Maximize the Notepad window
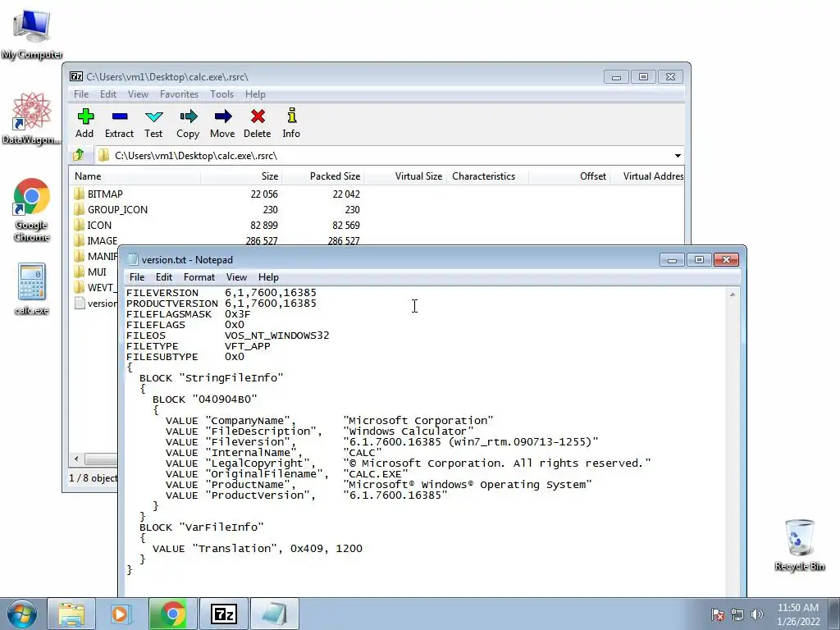This screenshot has width=840, height=630. click(x=699, y=260)
